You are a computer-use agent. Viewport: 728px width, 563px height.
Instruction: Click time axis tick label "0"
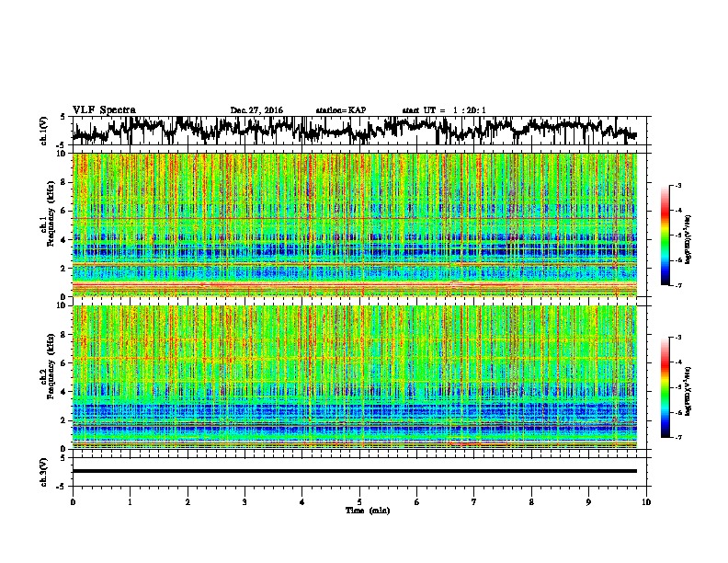pyautogui.click(x=73, y=502)
